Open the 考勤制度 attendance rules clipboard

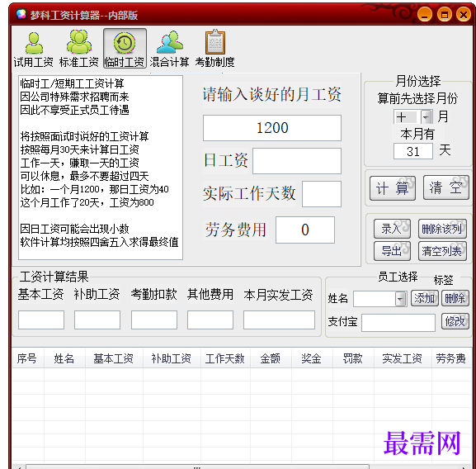click(215, 49)
